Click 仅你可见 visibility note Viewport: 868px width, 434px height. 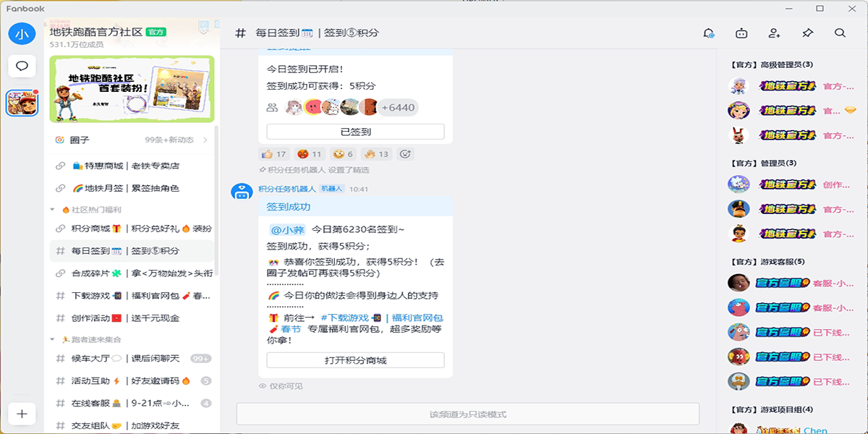click(281, 386)
